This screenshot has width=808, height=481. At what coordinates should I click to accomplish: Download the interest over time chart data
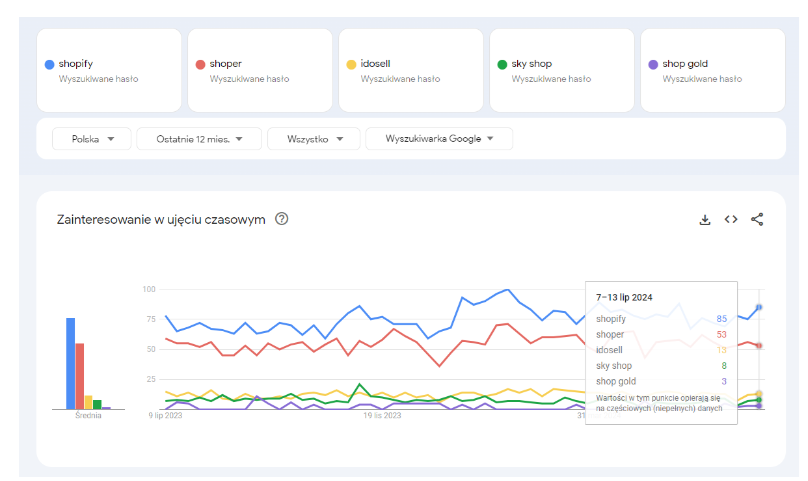(704, 220)
